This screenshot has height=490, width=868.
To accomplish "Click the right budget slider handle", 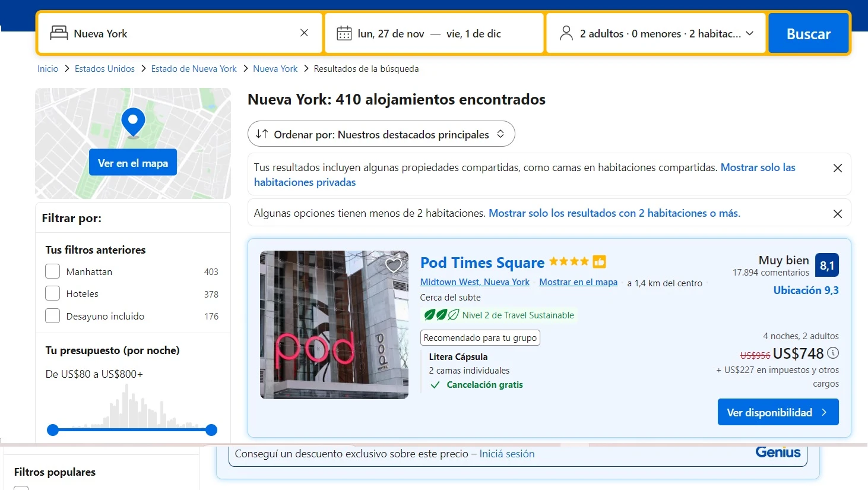I will pyautogui.click(x=211, y=430).
